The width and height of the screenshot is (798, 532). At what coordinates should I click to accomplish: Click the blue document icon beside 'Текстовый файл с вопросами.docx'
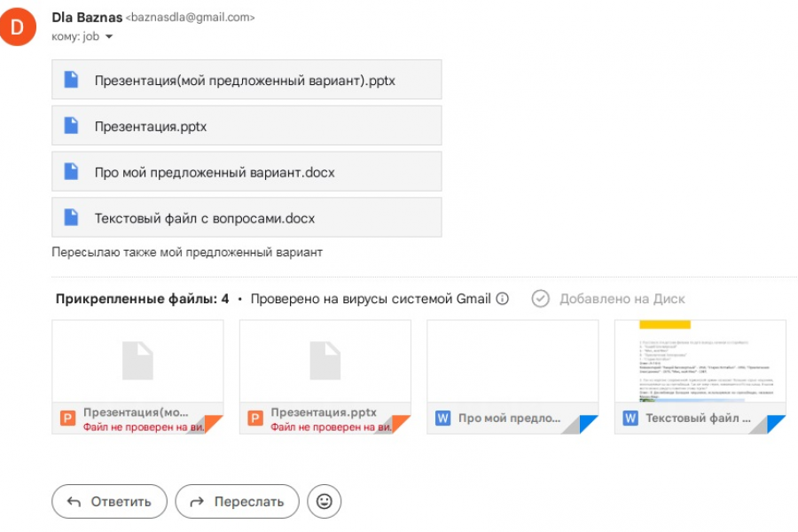71,218
